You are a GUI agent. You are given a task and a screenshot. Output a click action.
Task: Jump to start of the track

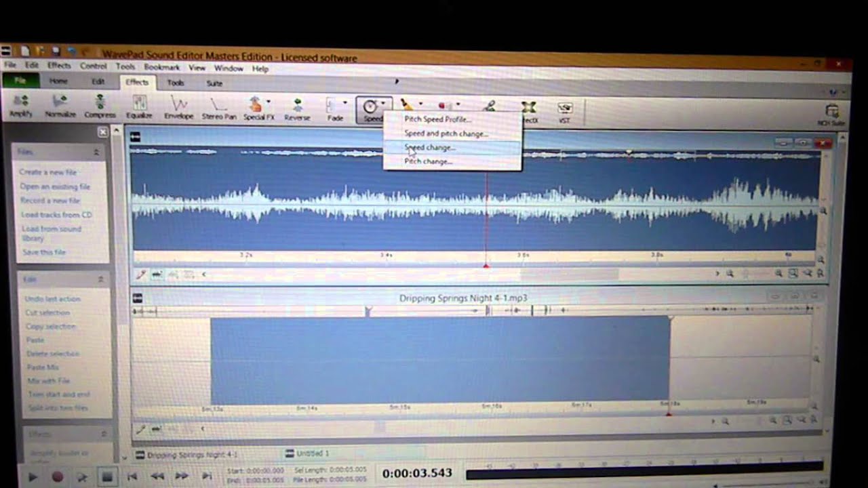[133, 476]
